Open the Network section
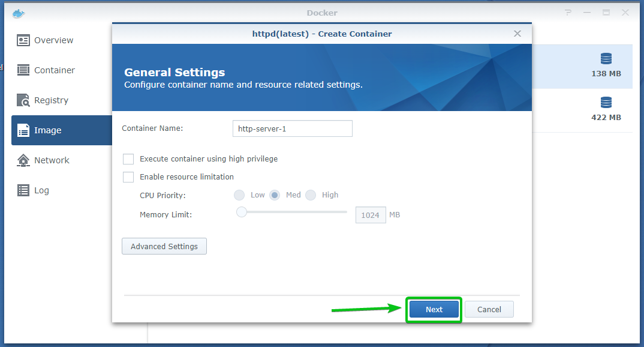 tap(62, 160)
